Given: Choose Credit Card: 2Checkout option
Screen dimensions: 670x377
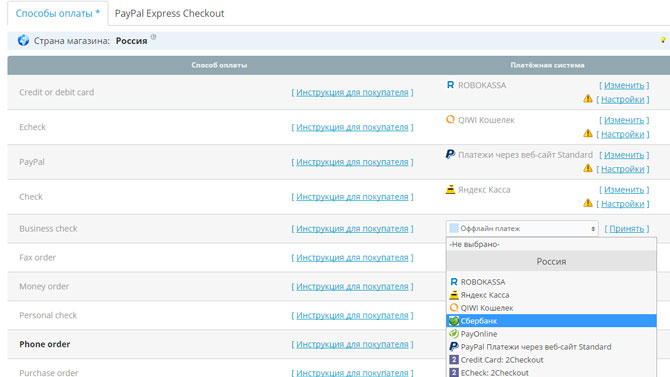Looking at the screenshot, I should (551, 360).
